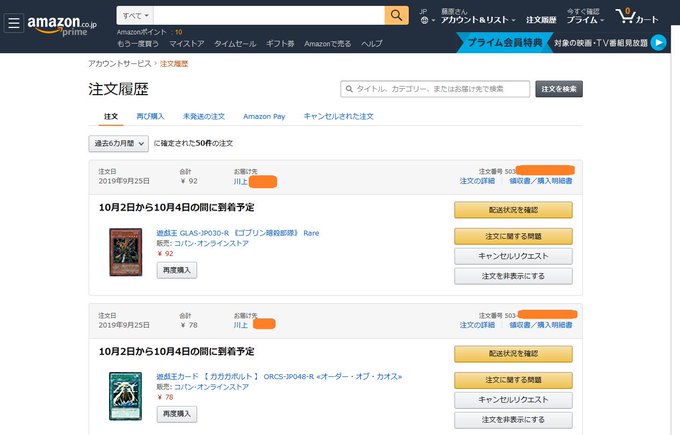The width and height of the screenshot is (680, 435).
Task: Click 注文に関する問題 for ¥92 order
Action: 513,236
